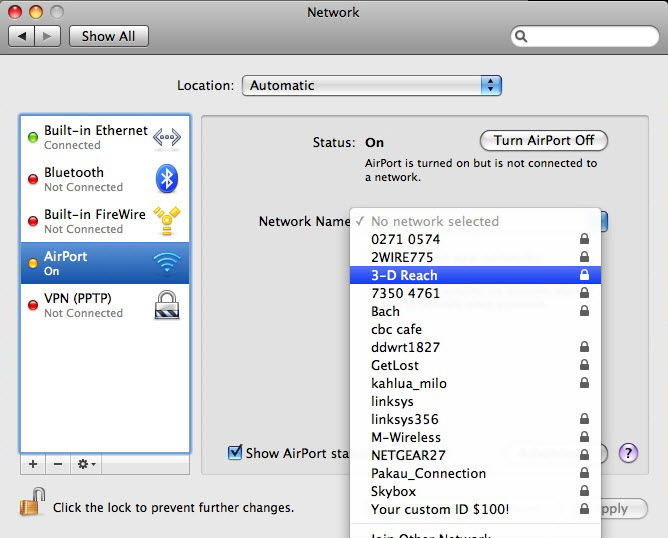Click the search field in the toolbar
Screen dimensions: 668x538
[x=583, y=36]
